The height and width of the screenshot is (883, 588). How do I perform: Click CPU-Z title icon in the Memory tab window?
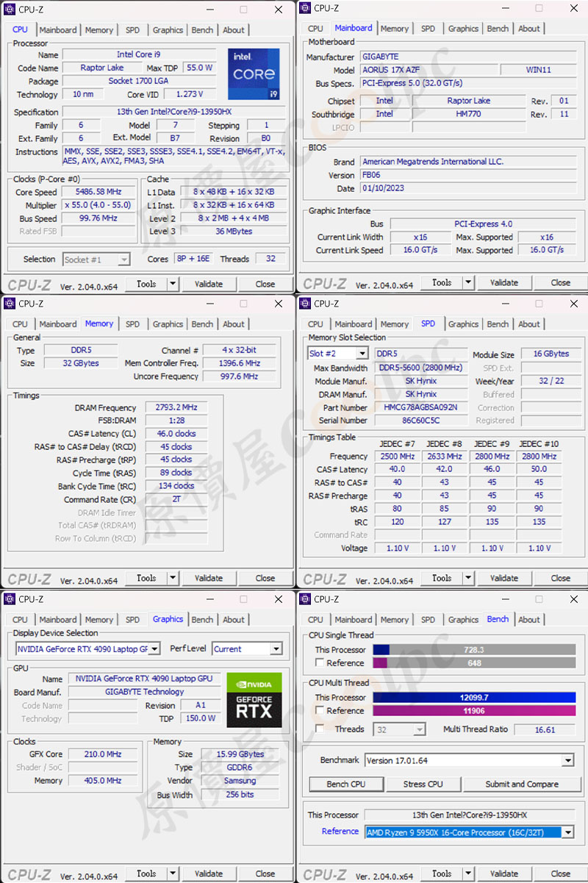[x=10, y=304]
